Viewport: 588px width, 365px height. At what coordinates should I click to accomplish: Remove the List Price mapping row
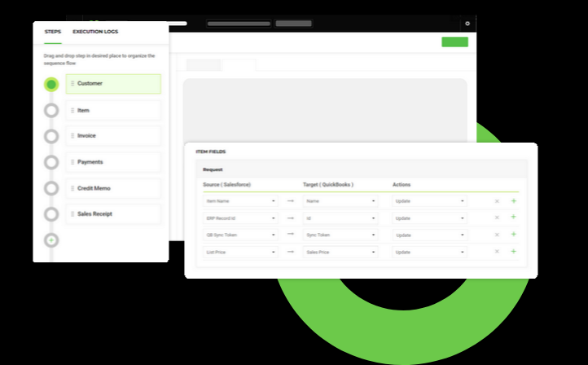[497, 251]
